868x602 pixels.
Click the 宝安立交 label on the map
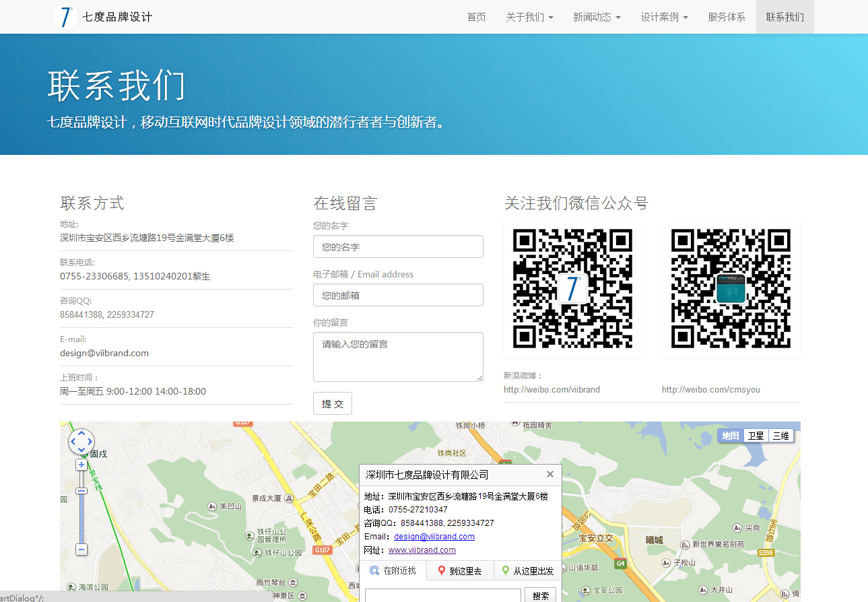596,538
